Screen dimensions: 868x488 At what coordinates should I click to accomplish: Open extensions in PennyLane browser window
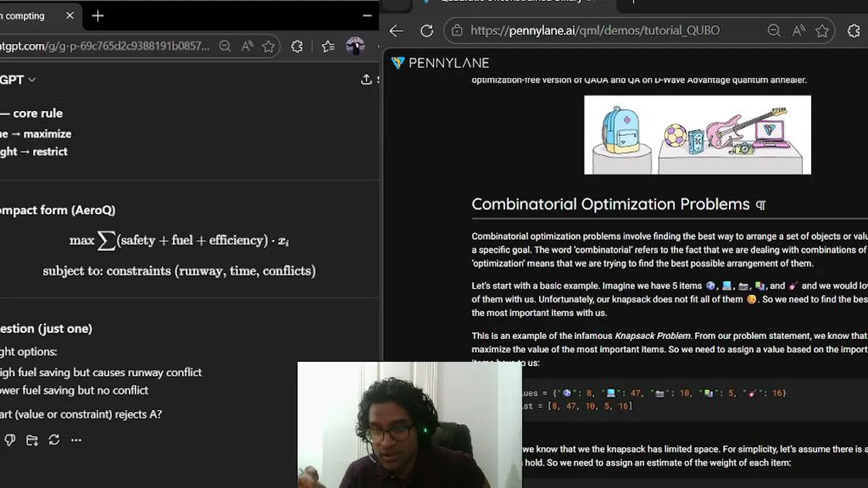coord(854,30)
